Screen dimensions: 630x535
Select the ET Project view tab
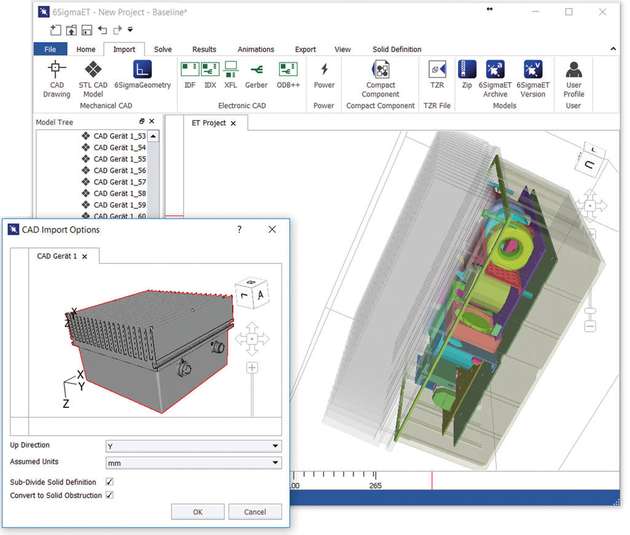pyautogui.click(x=209, y=123)
